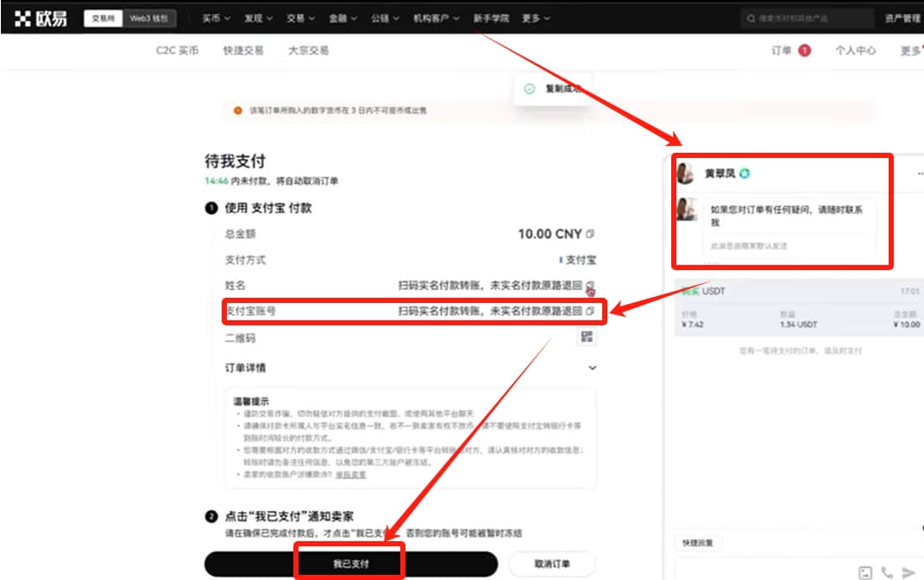Go to C2C 买币 tab
This screenshot has width=924, height=580.
pos(178,51)
